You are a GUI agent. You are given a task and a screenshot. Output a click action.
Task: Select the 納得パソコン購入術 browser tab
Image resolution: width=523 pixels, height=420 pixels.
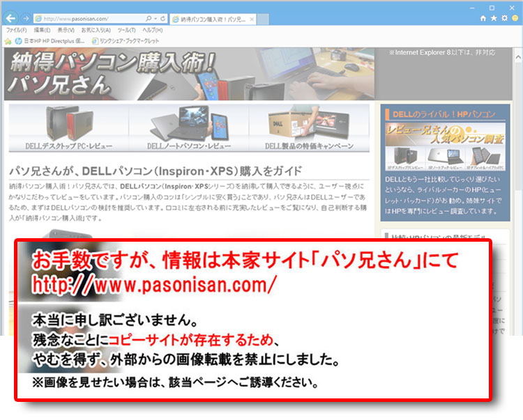(208, 18)
